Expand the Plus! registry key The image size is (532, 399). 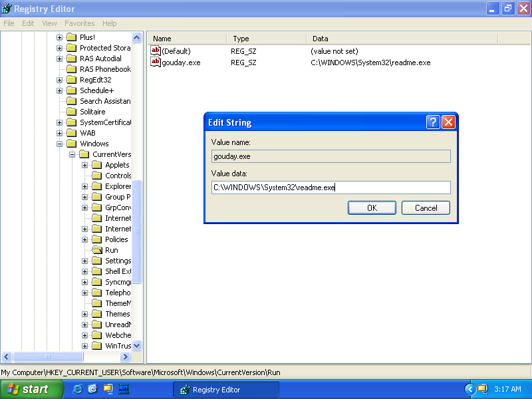[x=59, y=37]
